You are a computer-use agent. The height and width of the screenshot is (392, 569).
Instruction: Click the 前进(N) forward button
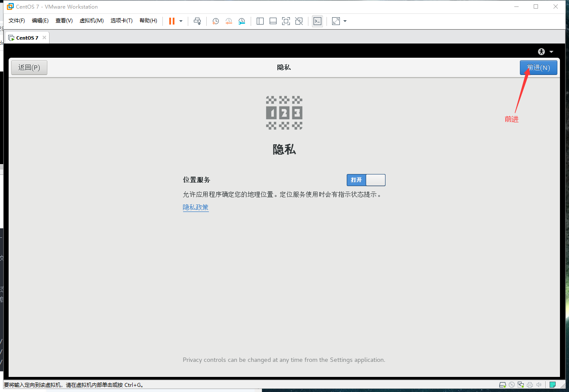tap(538, 67)
